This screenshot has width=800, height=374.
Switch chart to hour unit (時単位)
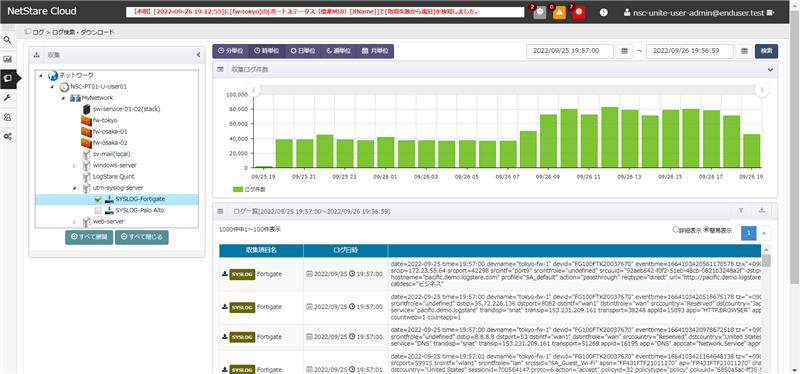pyautogui.click(x=267, y=51)
